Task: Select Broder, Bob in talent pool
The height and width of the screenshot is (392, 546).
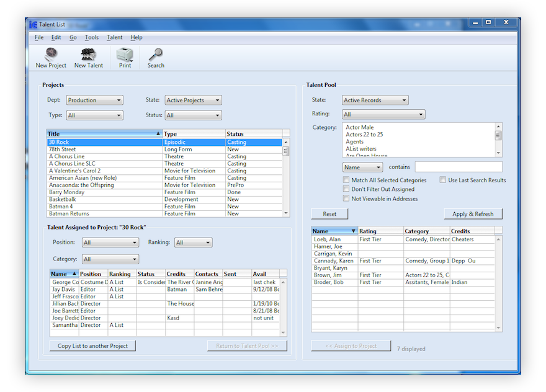Action: (403, 282)
